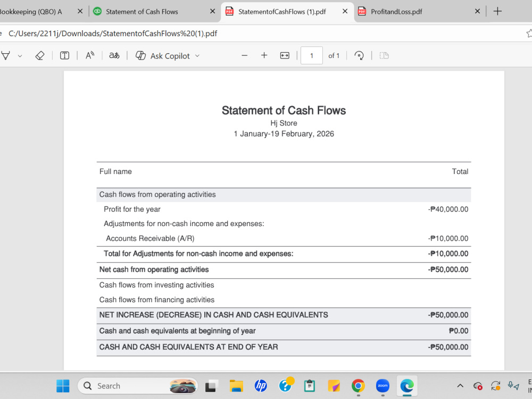532x399 pixels.
Task: Close the ProfitandLoss.pdf tab
Action: click(x=477, y=11)
